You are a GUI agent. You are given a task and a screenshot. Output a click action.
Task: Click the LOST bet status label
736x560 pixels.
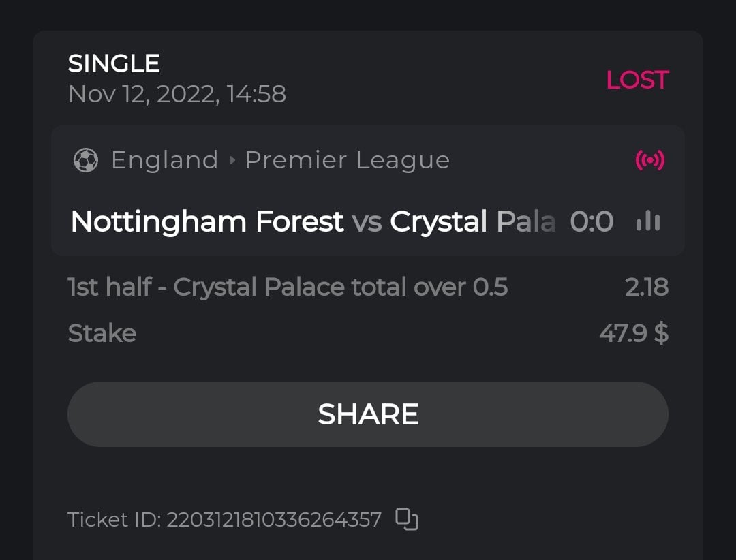pos(637,80)
